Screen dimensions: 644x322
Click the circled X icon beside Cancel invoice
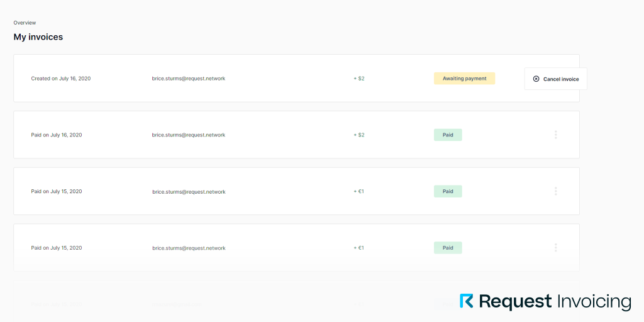[x=536, y=79]
